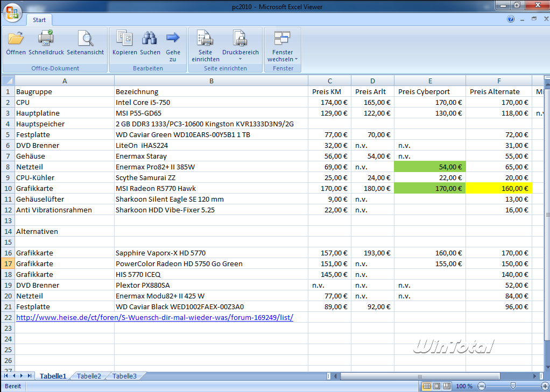
Task: Open the heise.de forum hyperlink
Action: point(154,317)
